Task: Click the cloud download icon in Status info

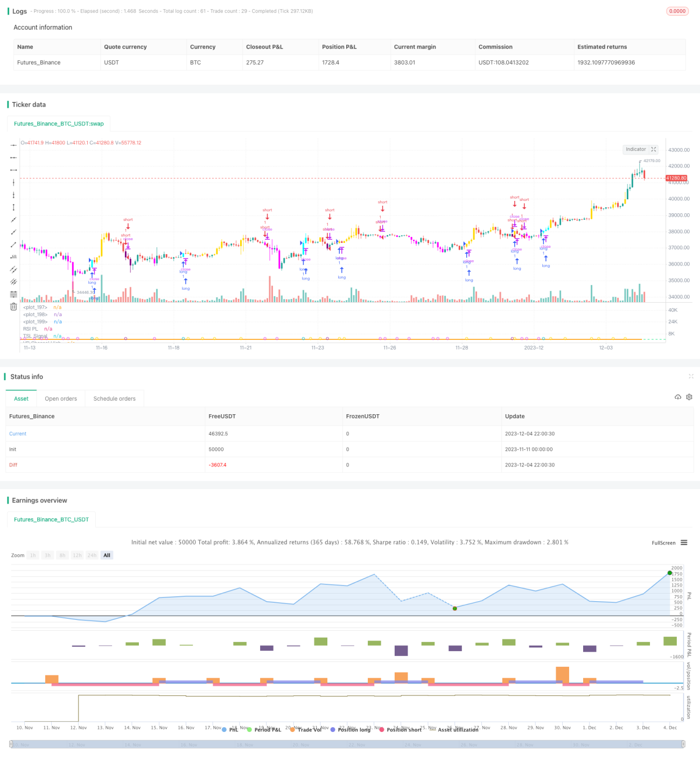Action: (678, 397)
